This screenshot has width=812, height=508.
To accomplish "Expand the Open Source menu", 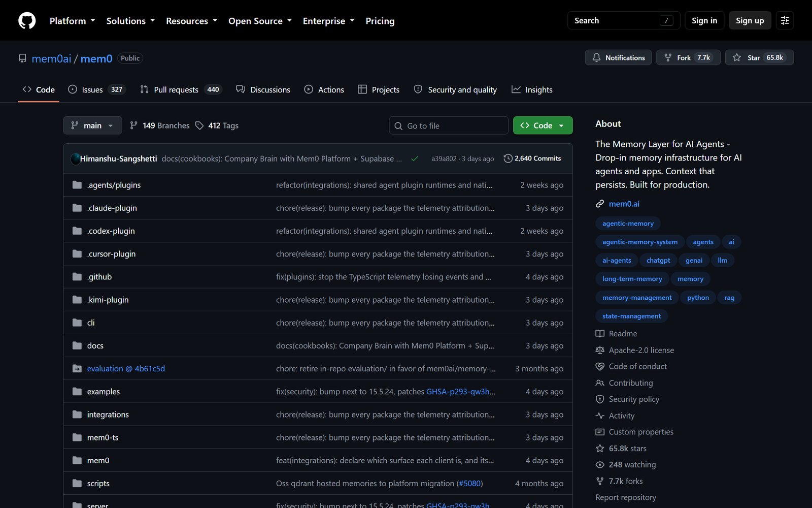I will [260, 21].
